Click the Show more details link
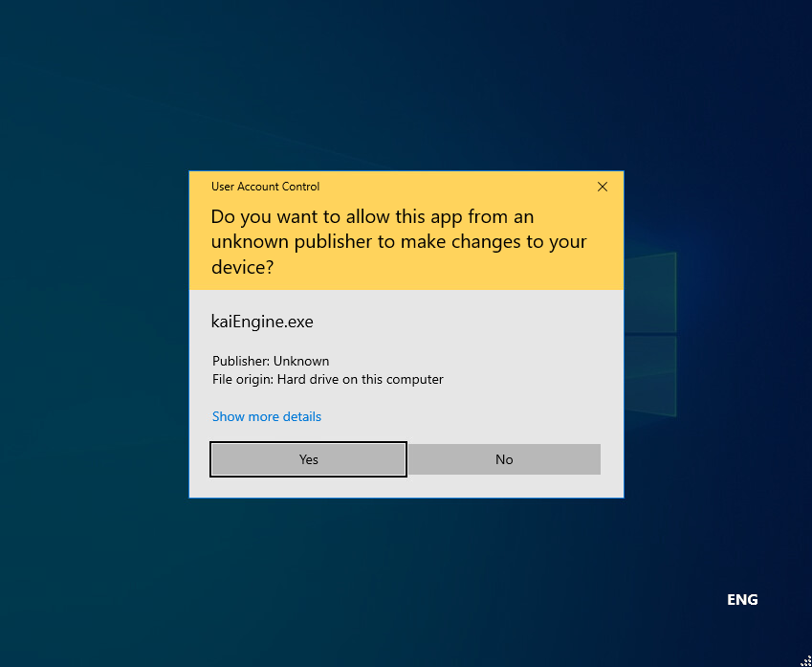 pyautogui.click(x=267, y=416)
